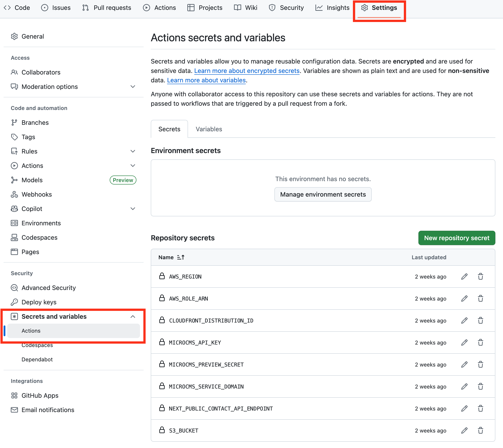The width and height of the screenshot is (503, 448).
Task: Delete the S3_BUCKET secret via trash icon
Action: coord(480,430)
